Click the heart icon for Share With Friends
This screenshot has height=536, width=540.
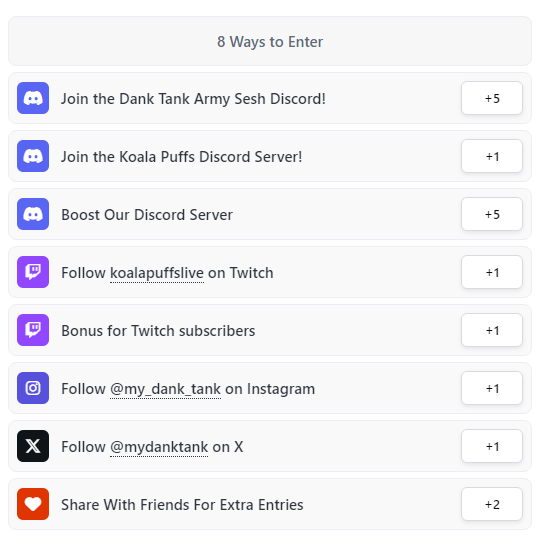[x=33, y=504]
